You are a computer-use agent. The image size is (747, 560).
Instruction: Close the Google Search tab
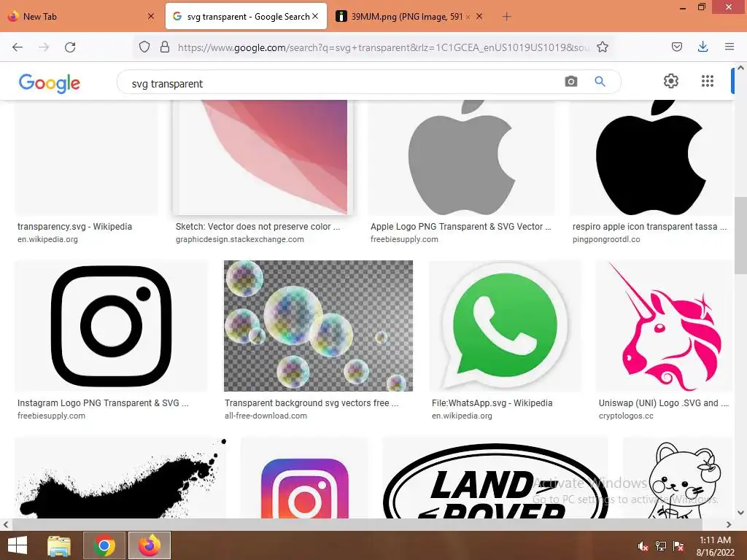pyautogui.click(x=315, y=16)
